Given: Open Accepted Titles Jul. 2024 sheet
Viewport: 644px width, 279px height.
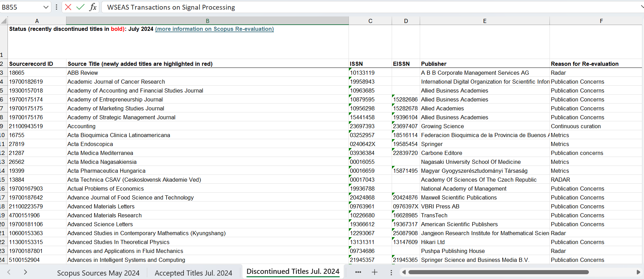Looking at the screenshot, I should (x=193, y=273).
